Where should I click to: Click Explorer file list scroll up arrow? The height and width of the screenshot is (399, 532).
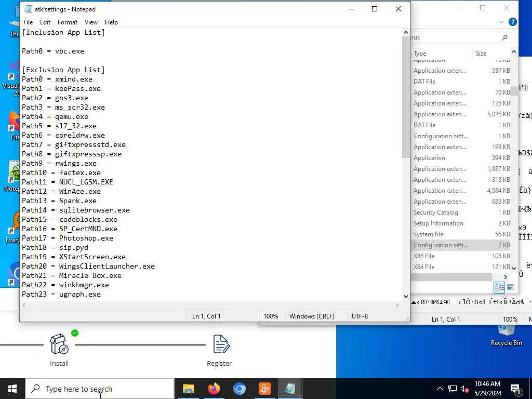pos(514,52)
